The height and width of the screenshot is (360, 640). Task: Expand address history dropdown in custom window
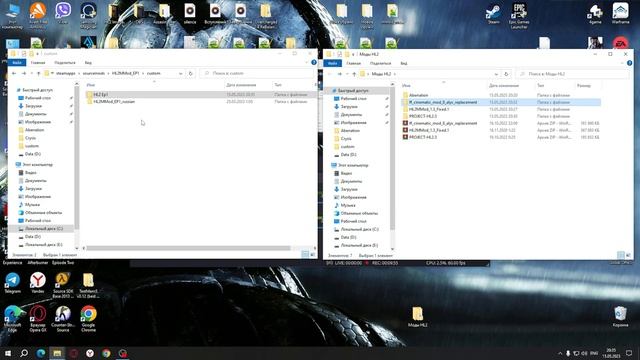point(180,73)
